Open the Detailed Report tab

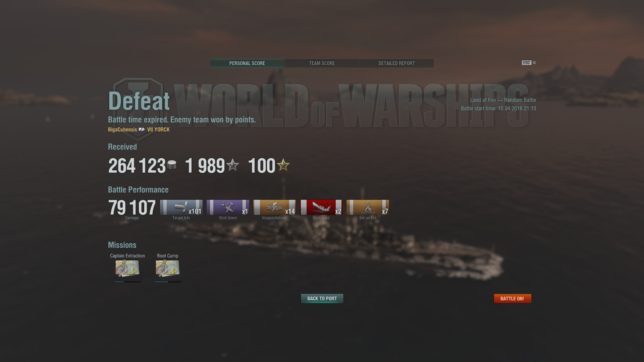[396, 63]
